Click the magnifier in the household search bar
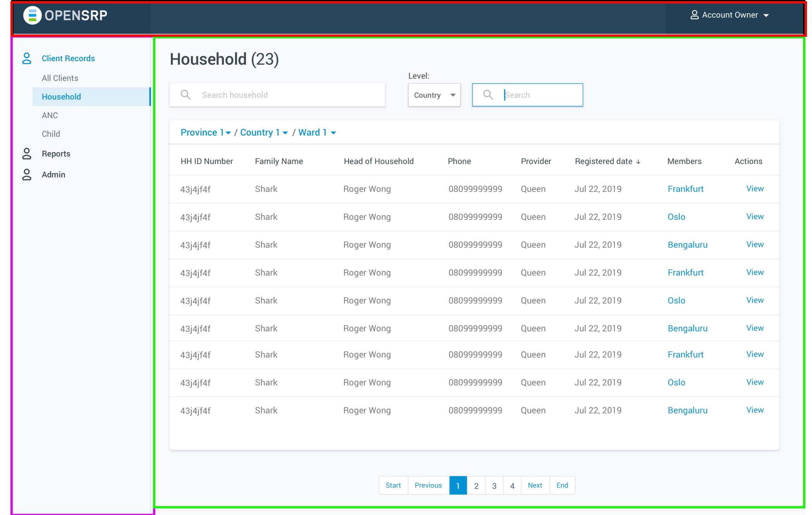This screenshot has width=812, height=515. 186,94
